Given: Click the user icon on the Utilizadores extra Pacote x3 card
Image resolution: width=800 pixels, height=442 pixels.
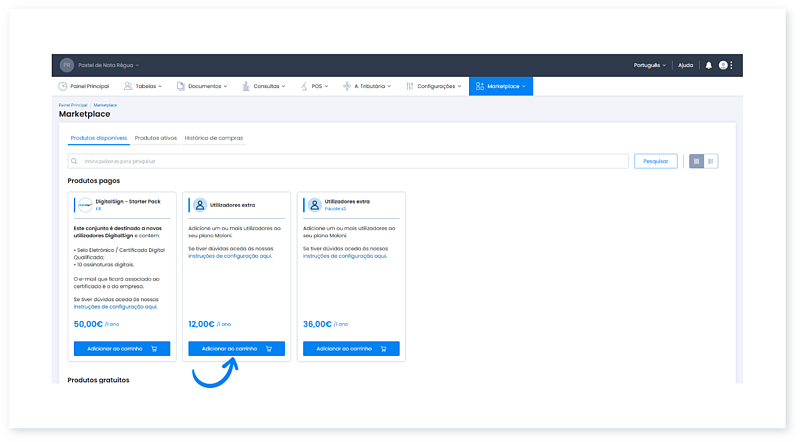Looking at the screenshot, I should (314, 204).
